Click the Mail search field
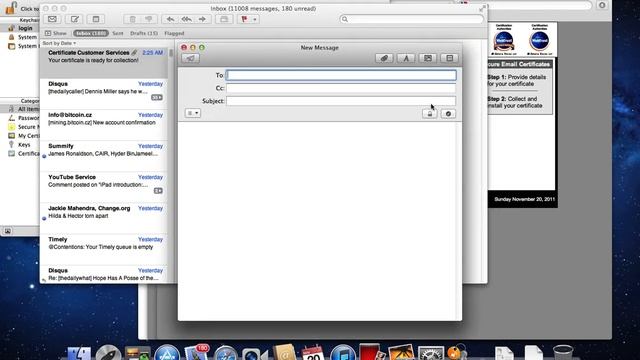This screenshot has height=360, width=640. tap(411, 19)
